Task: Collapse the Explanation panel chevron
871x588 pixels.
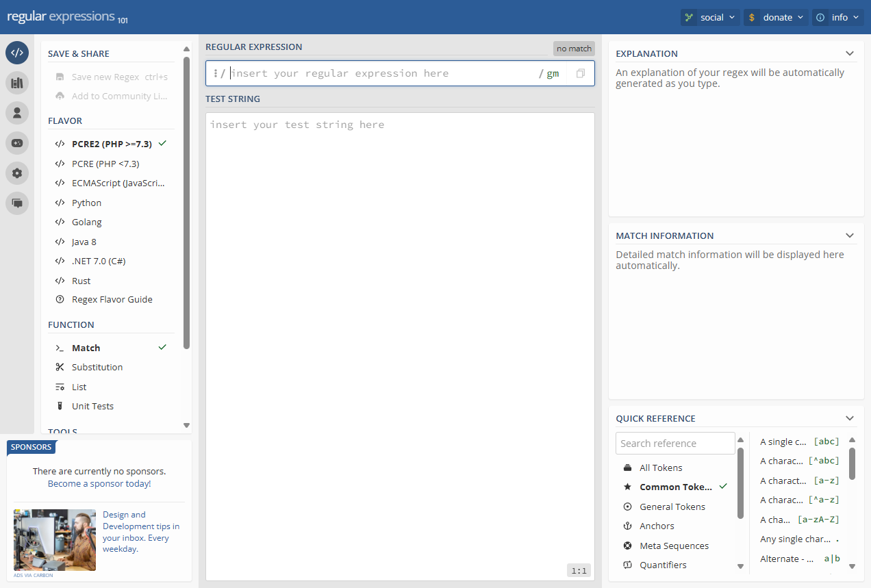Action: click(x=850, y=53)
